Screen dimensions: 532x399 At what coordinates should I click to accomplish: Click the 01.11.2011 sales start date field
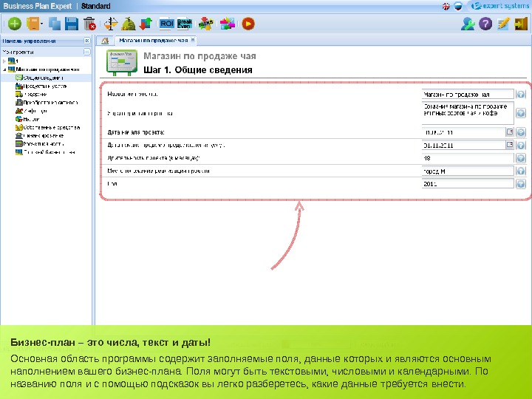point(463,146)
